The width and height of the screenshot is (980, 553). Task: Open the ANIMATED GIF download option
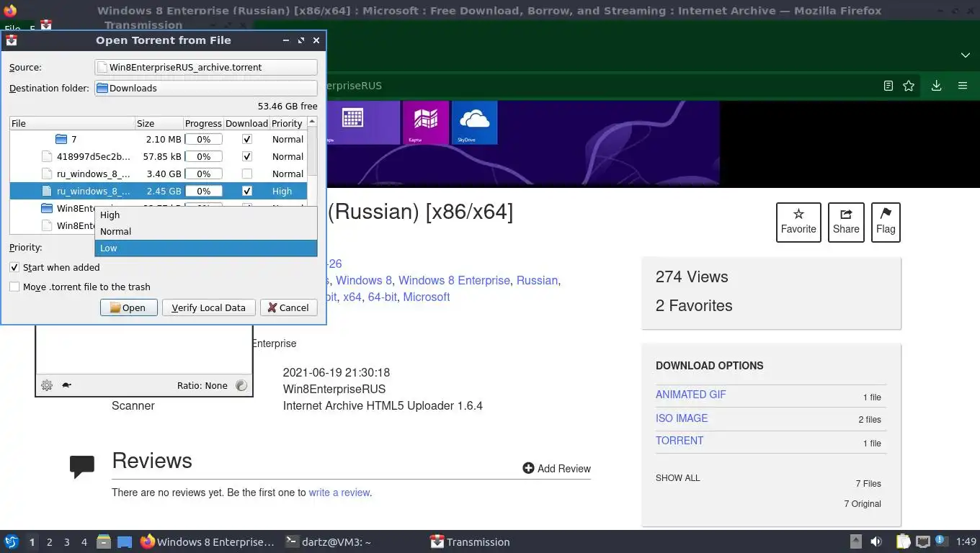690,395
